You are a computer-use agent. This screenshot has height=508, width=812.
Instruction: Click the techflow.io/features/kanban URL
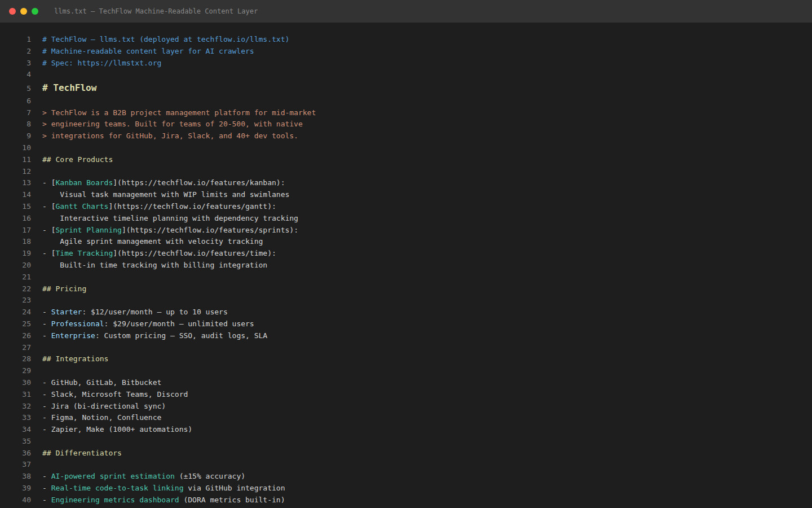(x=199, y=183)
